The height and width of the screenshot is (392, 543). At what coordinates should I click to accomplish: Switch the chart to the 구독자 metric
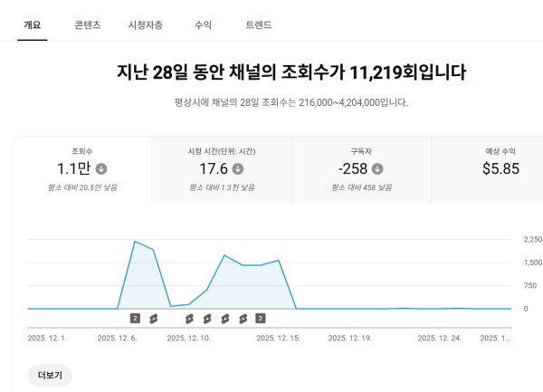(x=360, y=169)
